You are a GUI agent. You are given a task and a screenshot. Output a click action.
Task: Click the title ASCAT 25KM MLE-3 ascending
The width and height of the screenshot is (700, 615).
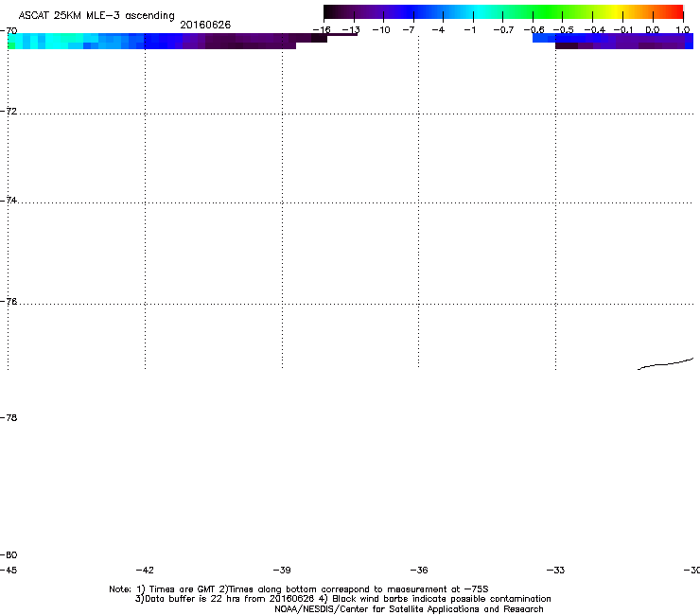click(x=96, y=15)
